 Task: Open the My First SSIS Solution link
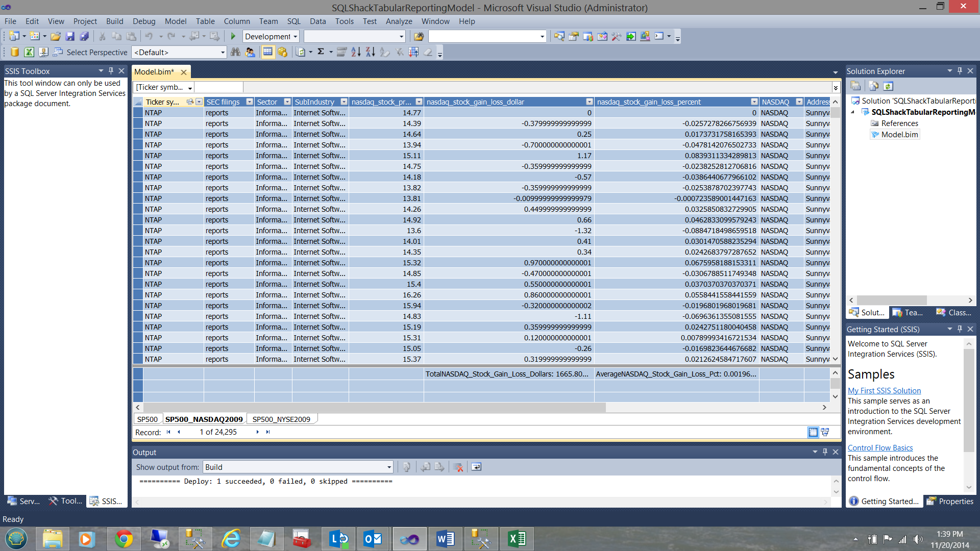(884, 391)
